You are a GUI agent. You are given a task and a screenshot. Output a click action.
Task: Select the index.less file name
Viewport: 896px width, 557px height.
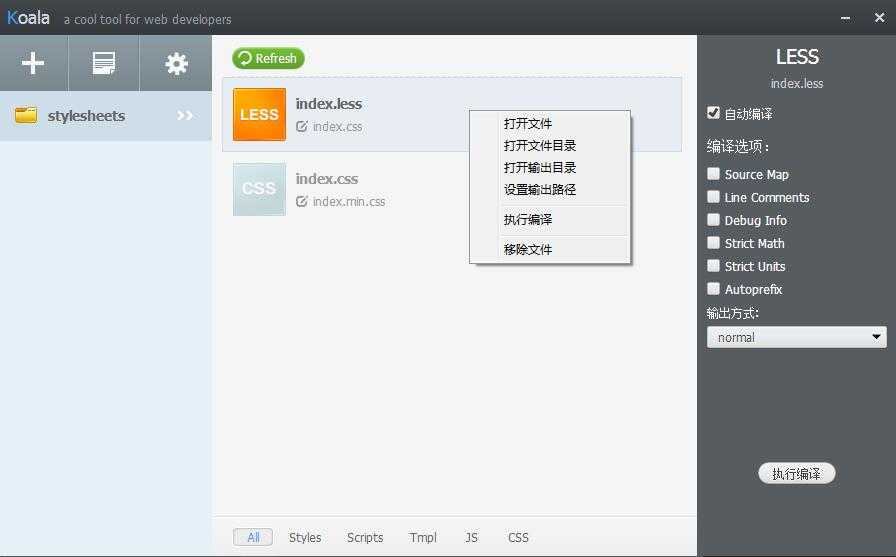click(329, 104)
